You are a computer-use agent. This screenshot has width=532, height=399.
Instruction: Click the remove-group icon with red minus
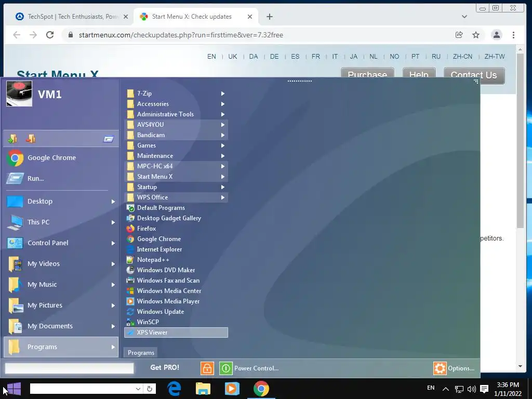[31, 139]
